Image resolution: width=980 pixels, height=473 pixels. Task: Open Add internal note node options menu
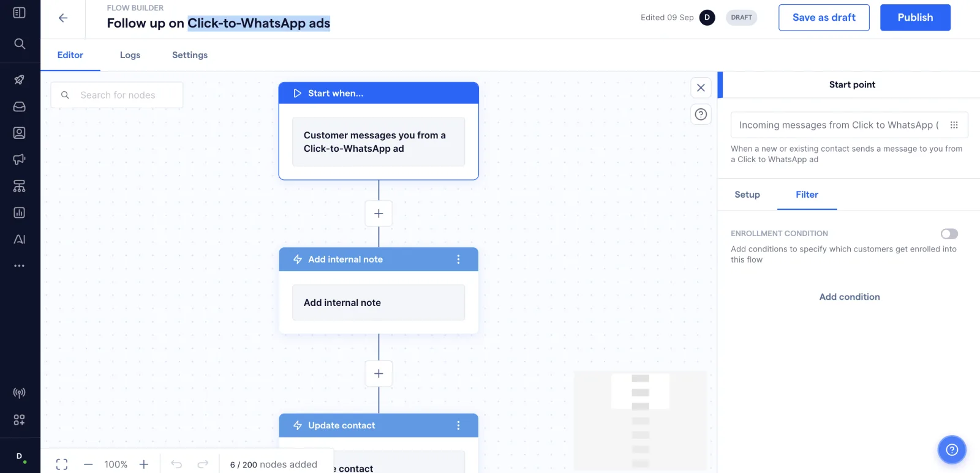[458, 259]
